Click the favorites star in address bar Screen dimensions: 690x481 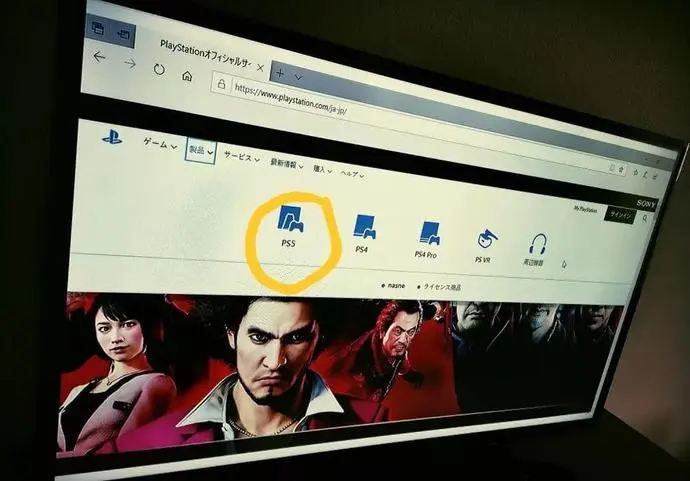620,169
